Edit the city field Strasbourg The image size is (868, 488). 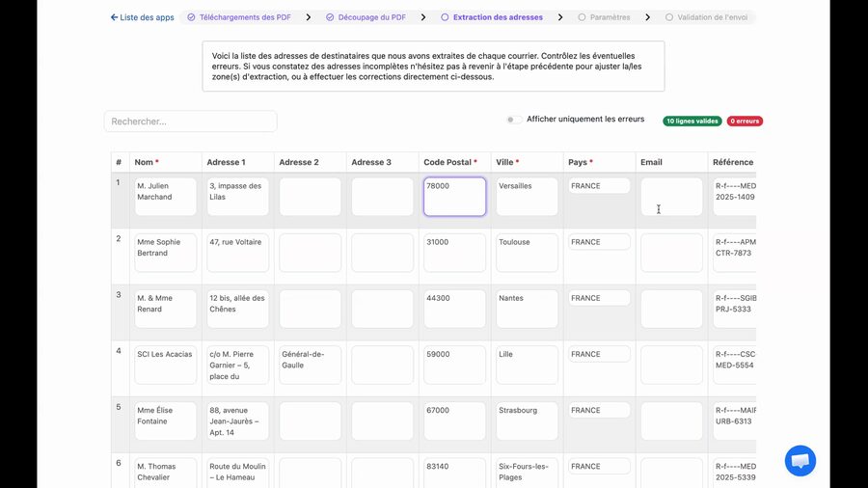(x=527, y=421)
